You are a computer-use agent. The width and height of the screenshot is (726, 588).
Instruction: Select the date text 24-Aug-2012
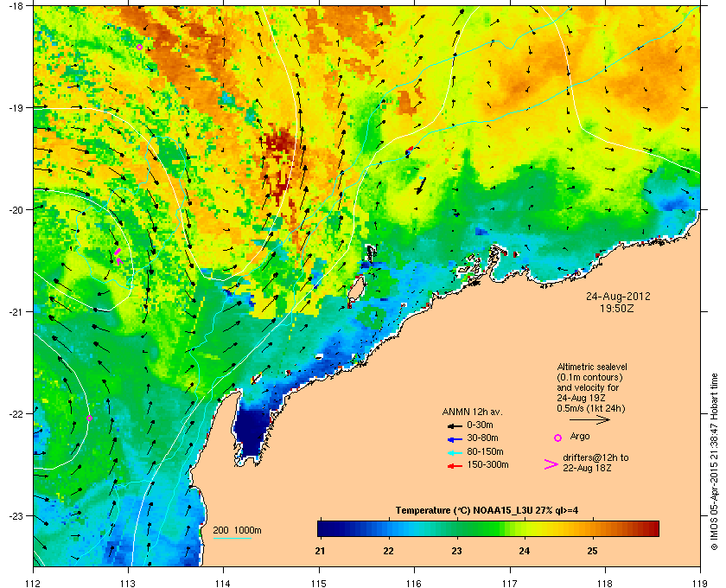[618, 297]
